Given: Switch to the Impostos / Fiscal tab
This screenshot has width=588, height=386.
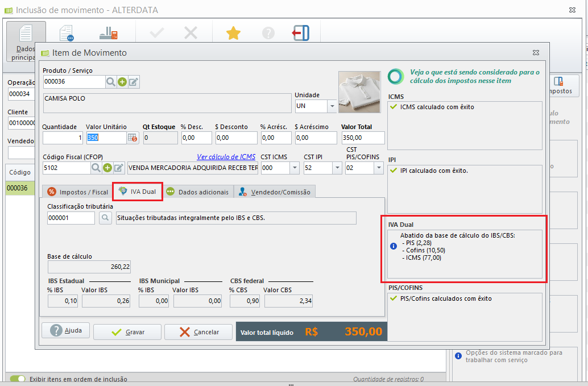Looking at the screenshot, I should pyautogui.click(x=77, y=192).
